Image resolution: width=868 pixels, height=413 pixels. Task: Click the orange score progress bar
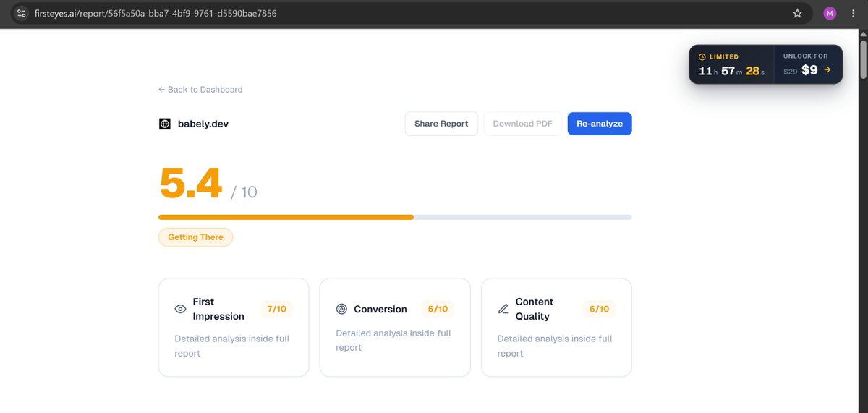click(286, 217)
